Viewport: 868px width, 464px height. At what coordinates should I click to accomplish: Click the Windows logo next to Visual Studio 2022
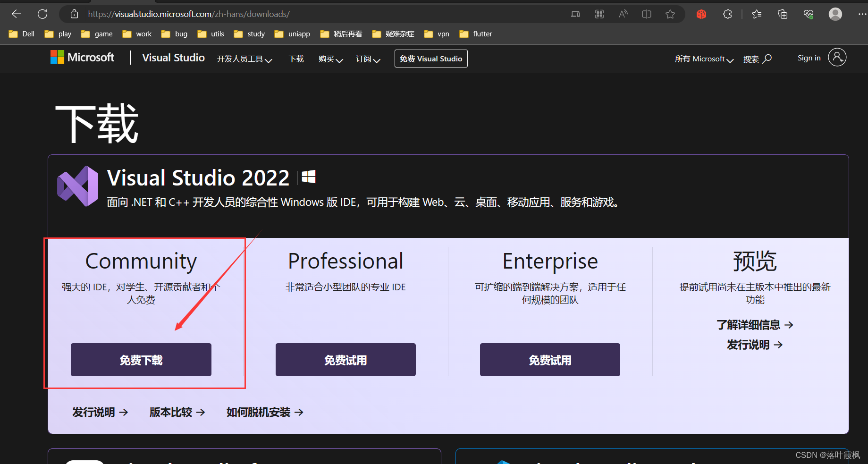click(x=309, y=177)
